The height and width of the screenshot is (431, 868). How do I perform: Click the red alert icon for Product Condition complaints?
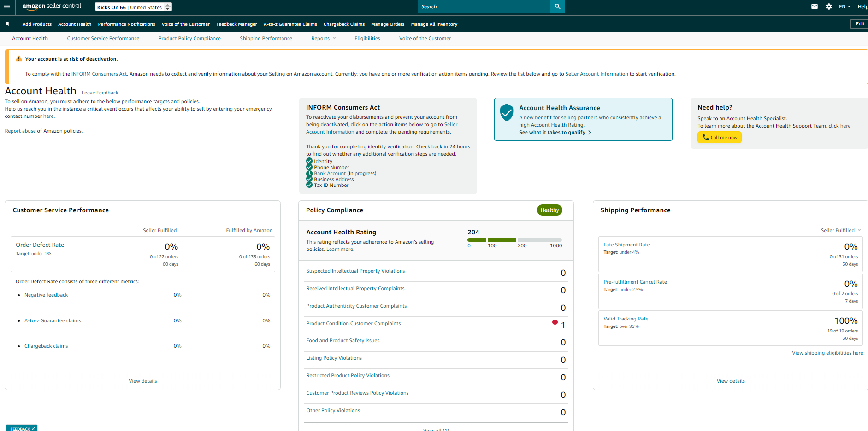point(555,322)
